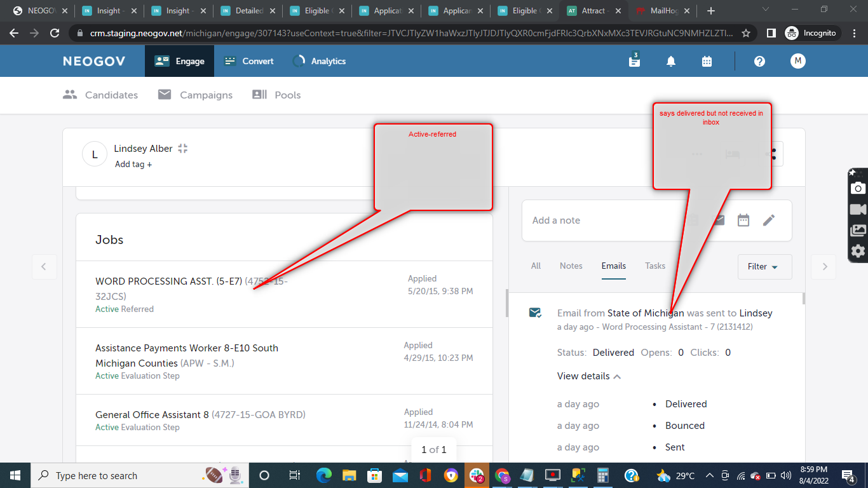Click the camera screenshot icon on side toolbar
The image size is (868, 488).
858,188
